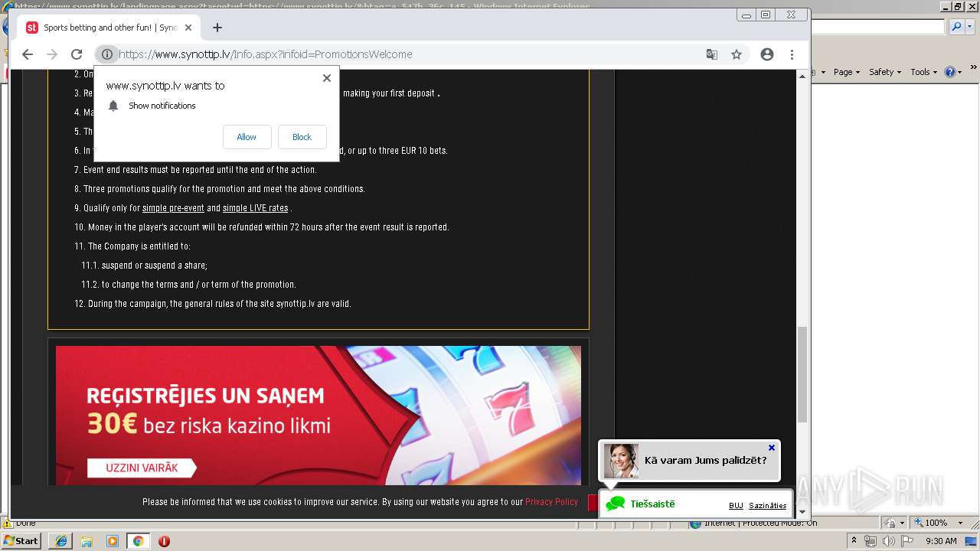Open the simple LIVE rates link
The height and width of the screenshot is (551, 980).
[x=256, y=208]
